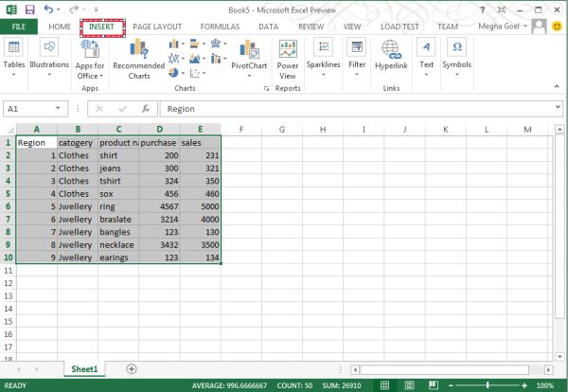Insert a combo chart
The height and width of the screenshot is (392, 568).
(x=216, y=59)
